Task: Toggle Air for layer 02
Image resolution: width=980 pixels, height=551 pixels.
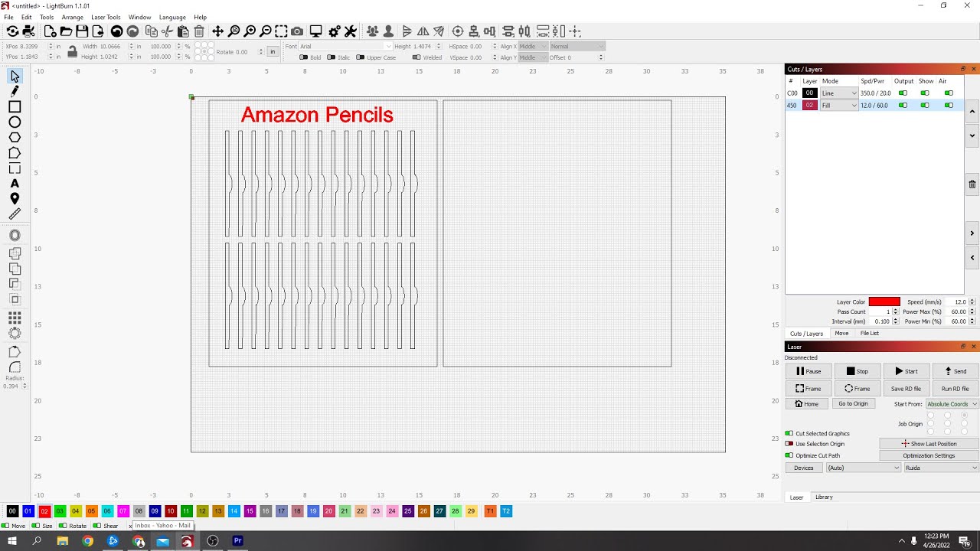Action: 949,106
